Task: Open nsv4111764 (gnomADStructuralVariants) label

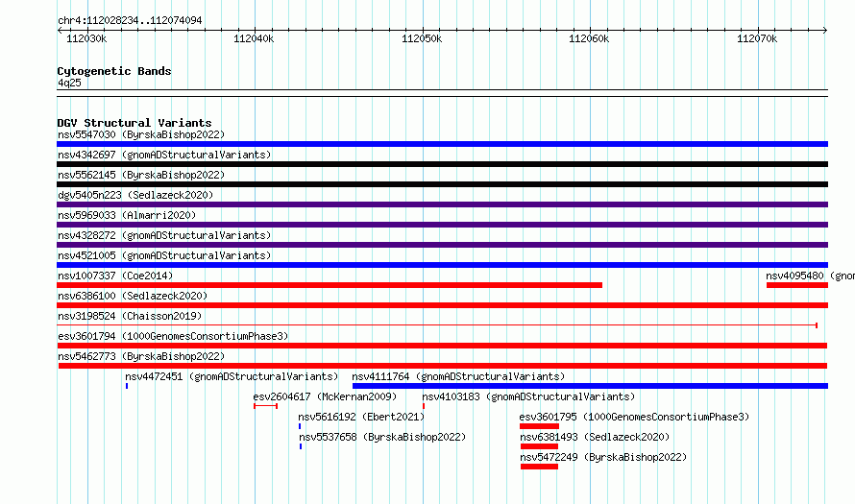Action: click(x=458, y=376)
